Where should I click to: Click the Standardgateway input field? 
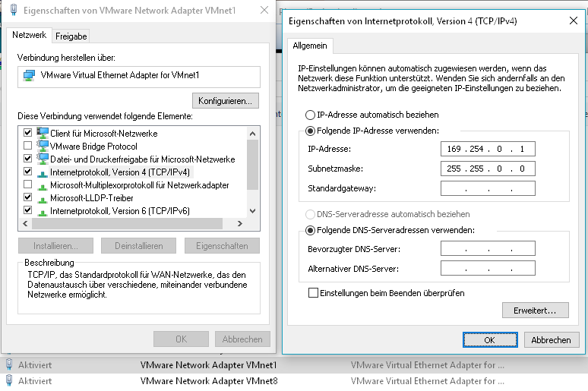[x=487, y=188]
